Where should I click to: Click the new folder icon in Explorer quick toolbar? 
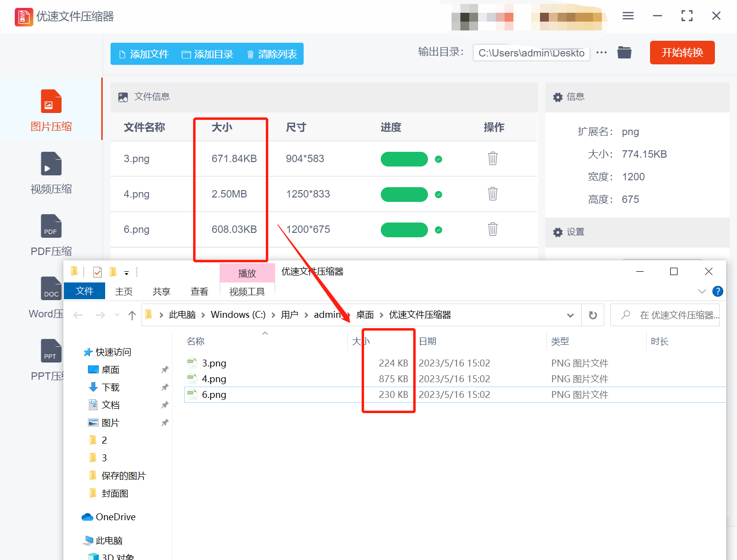coord(113,272)
